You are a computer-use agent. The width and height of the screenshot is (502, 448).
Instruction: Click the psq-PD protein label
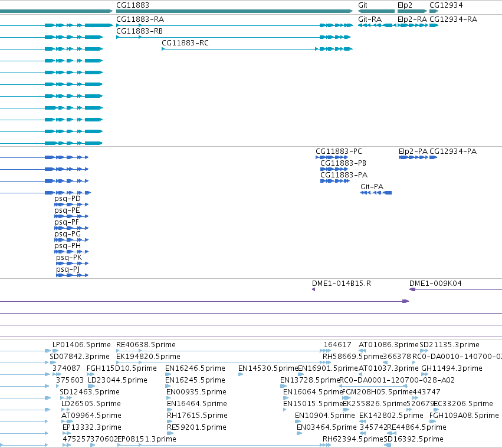pos(67,199)
